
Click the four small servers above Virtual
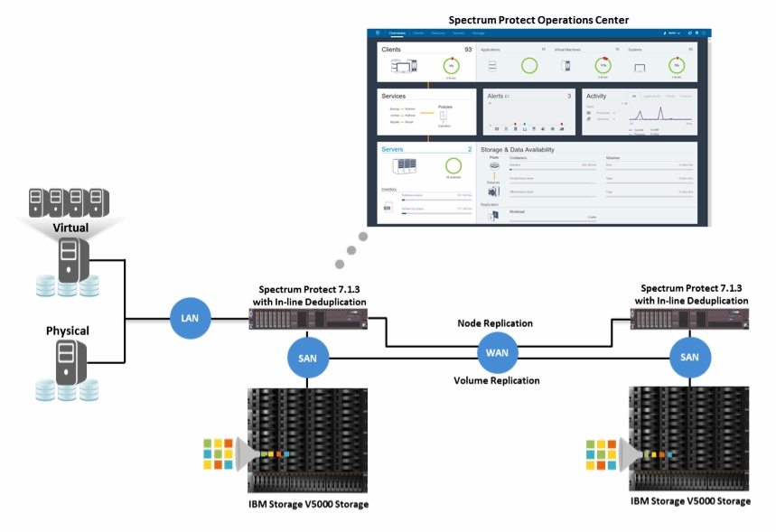tap(69, 202)
